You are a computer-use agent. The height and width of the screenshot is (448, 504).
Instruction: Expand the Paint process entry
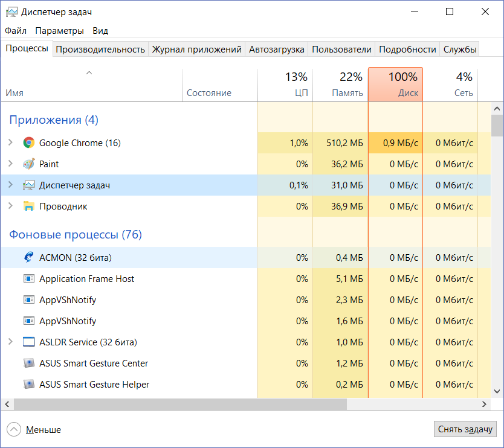tap(10, 164)
